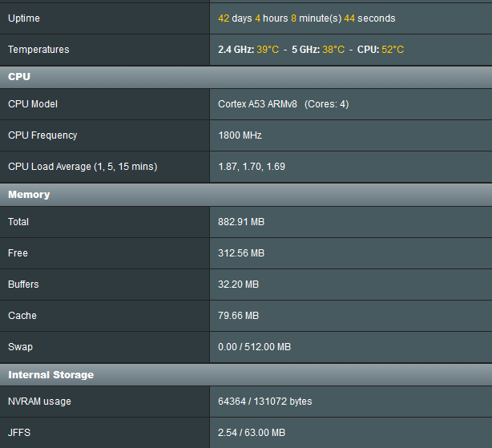The height and width of the screenshot is (448, 492).
Task: Select the Cache value 79.66 MB
Action: pos(239,315)
